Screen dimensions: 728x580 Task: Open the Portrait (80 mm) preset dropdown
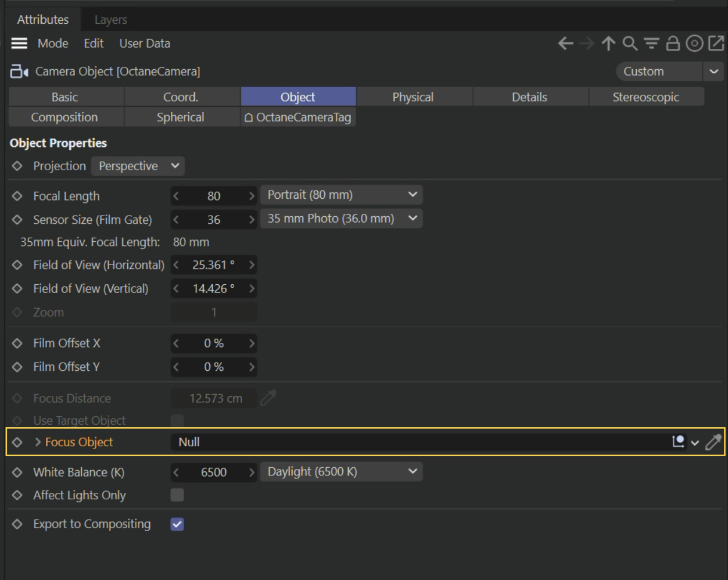pos(342,195)
